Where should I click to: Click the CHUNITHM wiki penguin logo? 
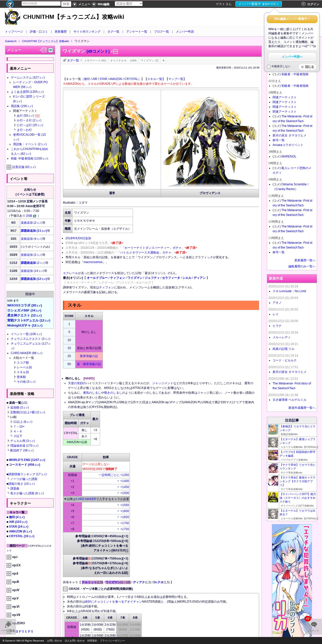pyautogui.click(x=13, y=17)
